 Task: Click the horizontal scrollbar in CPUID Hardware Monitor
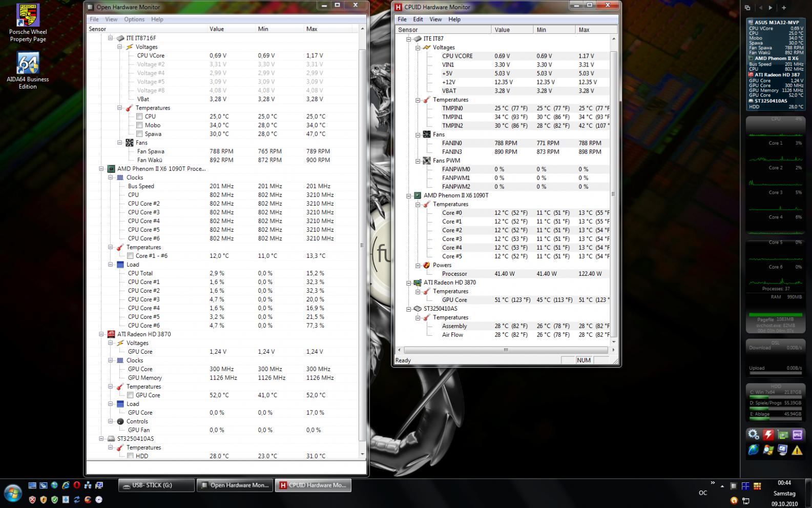click(506, 350)
